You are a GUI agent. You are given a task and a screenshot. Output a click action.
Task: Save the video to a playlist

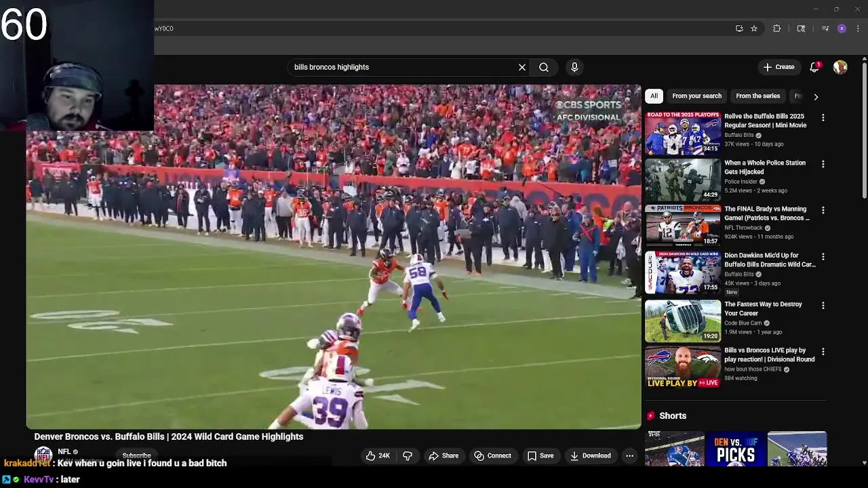click(x=540, y=455)
